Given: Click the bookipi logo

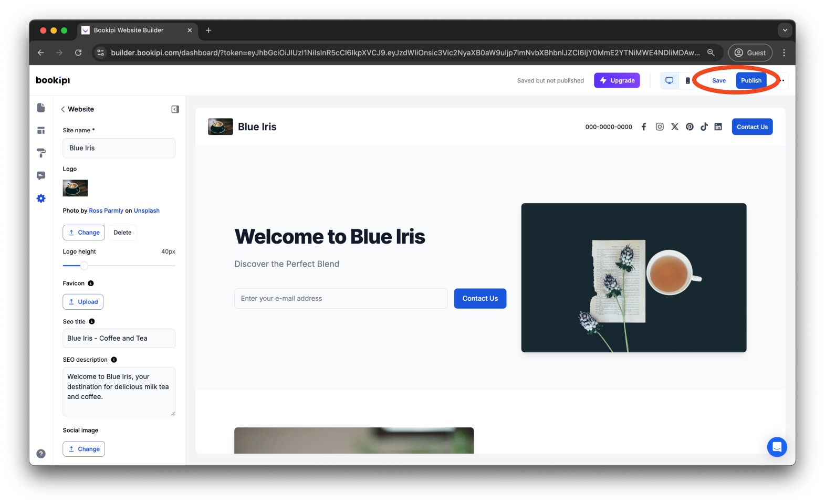Looking at the screenshot, I should tap(53, 80).
